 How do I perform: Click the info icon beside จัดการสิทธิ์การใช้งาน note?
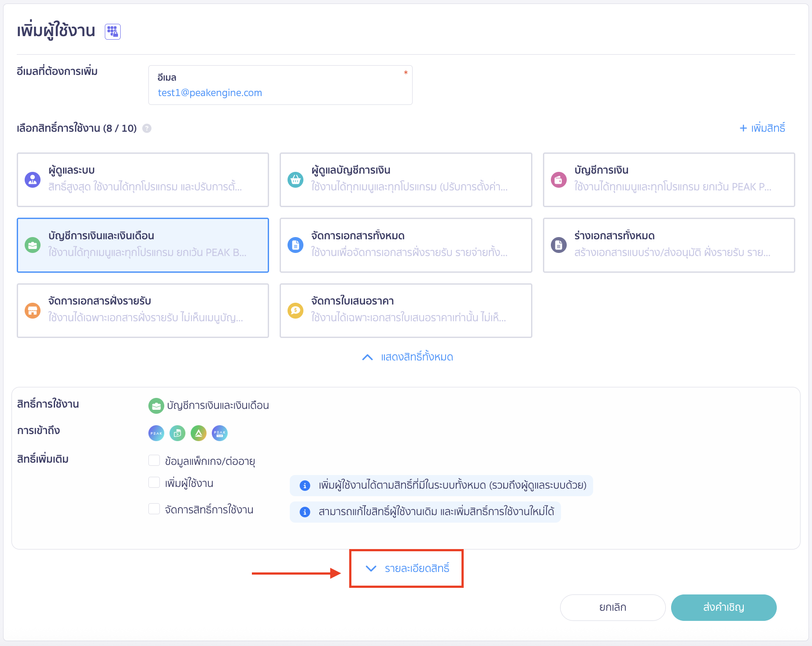pos(304,512)
